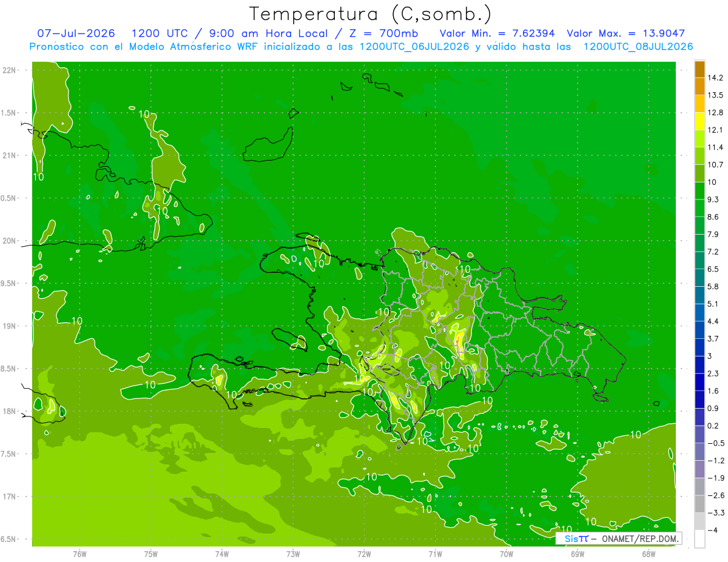Click the 19N latitude label
This screenshot has height=562, width=728.
(x=9, y=326)
